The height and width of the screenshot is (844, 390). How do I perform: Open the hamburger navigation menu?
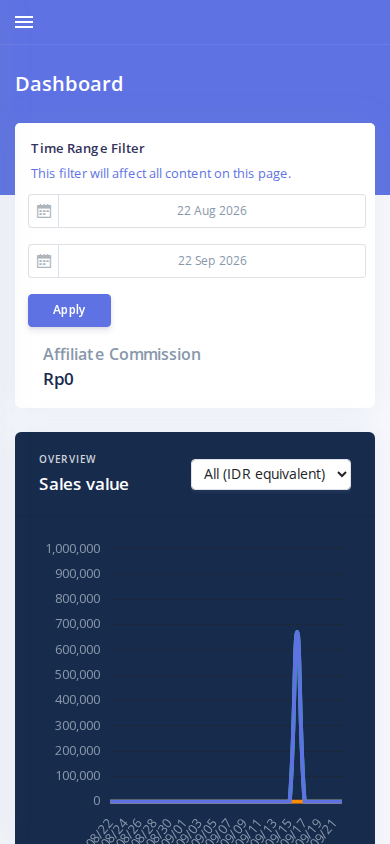(24, 22)
